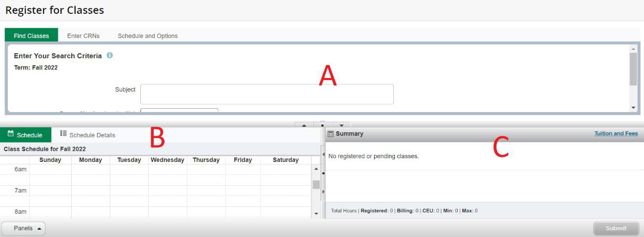Click the 8am time label
Viewport: 644px width, 237px height.
[20, 211]
